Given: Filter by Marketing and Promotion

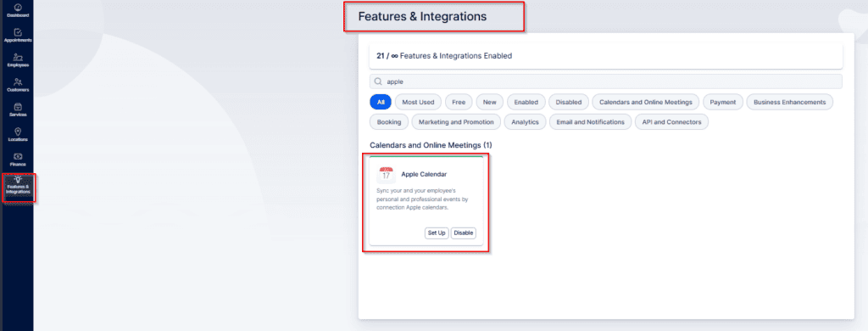Looking at the screenshot, I should pos(456,122).
